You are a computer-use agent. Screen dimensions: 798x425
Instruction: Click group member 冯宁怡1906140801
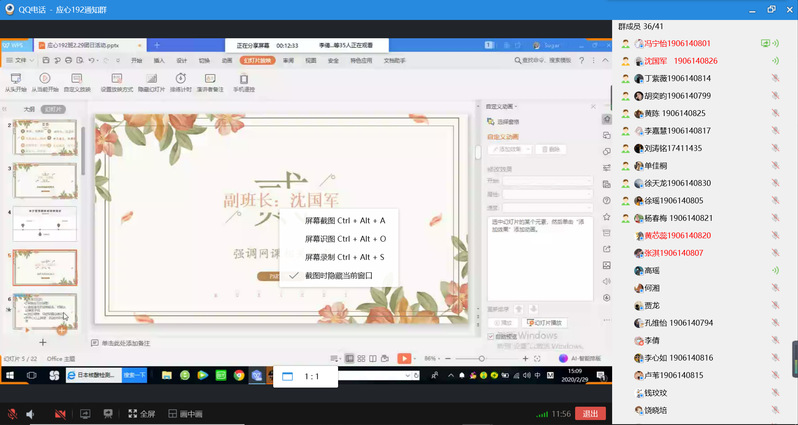(x=677, y=44)
